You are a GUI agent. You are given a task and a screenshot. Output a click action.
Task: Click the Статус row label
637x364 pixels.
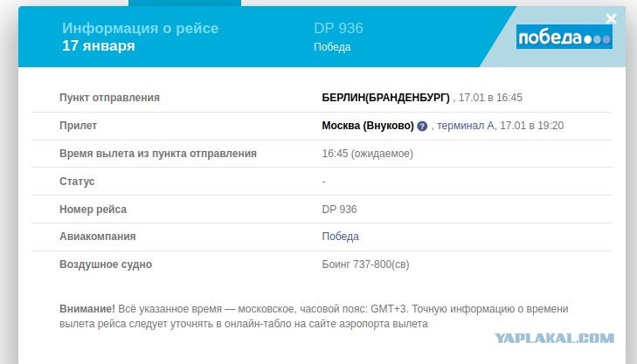pyautogui.click(x=77, y=182)
